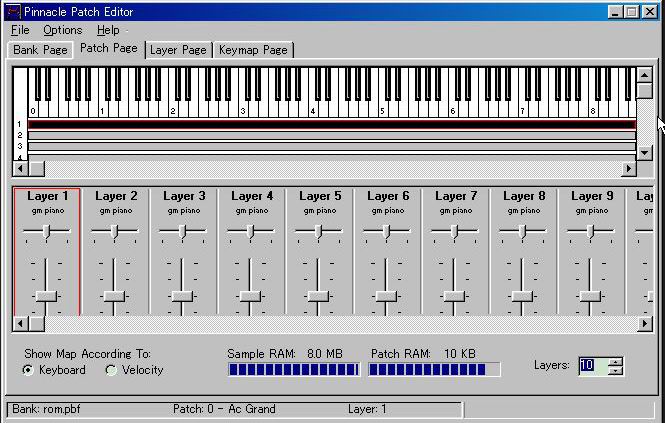The height and width of the screenshot is (423, 665).
Task: Click keyboard map right scroll arrow
Action: click(x=629, y=168)
